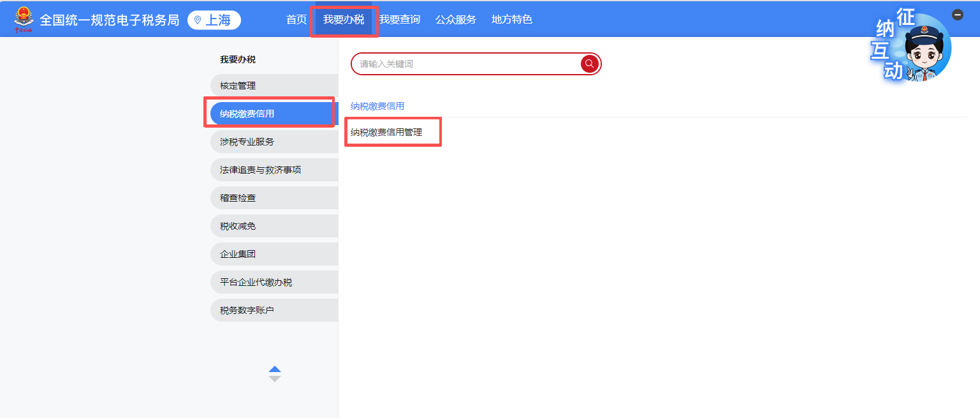Click the red search magnifier icon

click(589, 64)
